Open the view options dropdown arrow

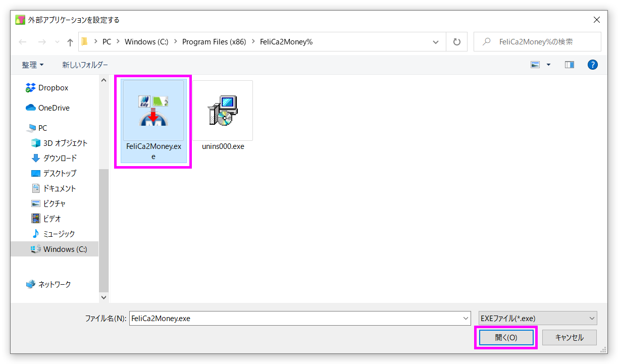548,65
